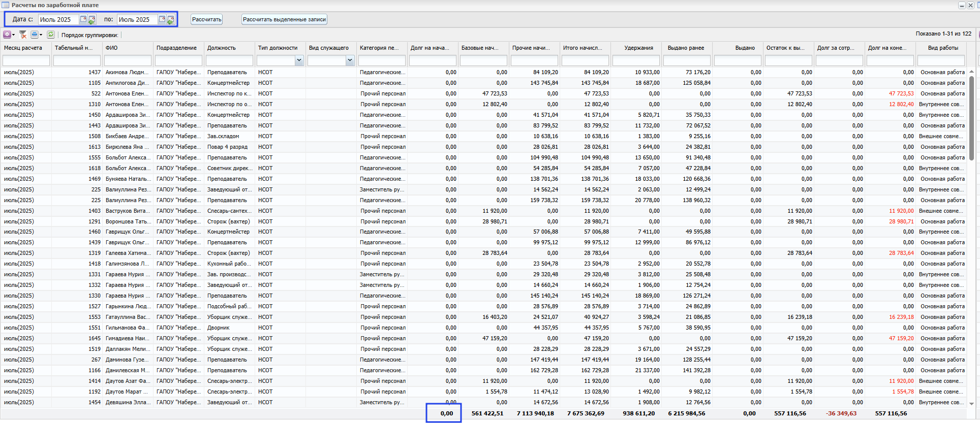Click the filter box under 'Табельный н...'

[77, 60]
